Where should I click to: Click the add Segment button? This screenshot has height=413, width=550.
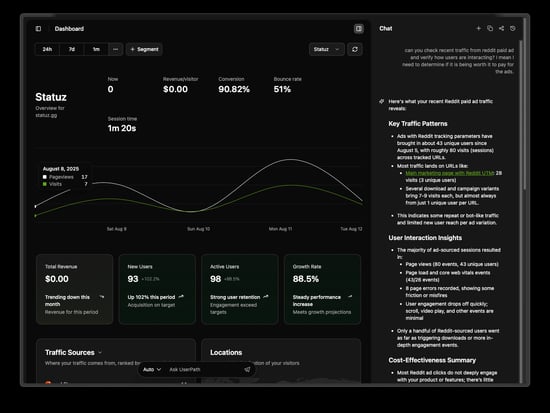coord(144,49)
